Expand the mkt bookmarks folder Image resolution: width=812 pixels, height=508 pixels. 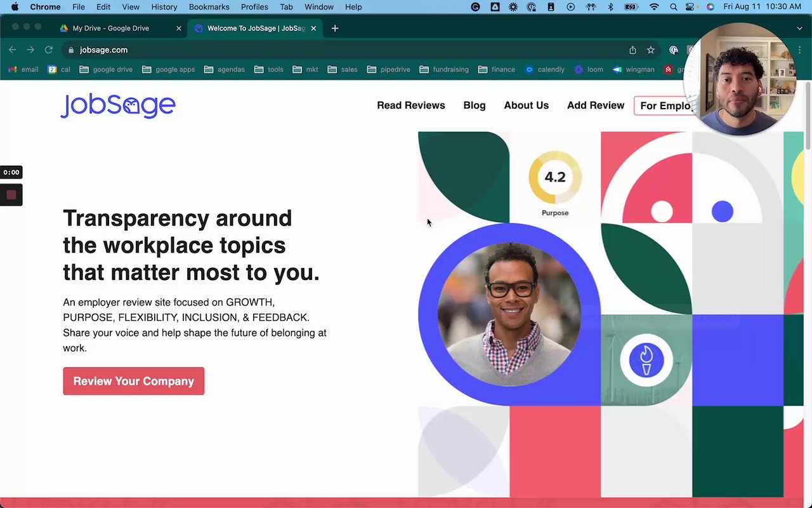[305, 69]
